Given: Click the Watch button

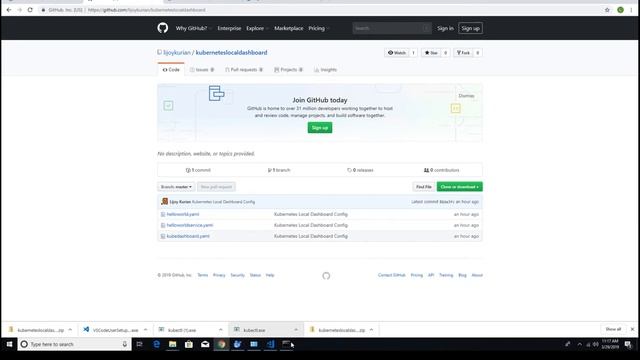Looking at the screenshot, I should 396,53.
